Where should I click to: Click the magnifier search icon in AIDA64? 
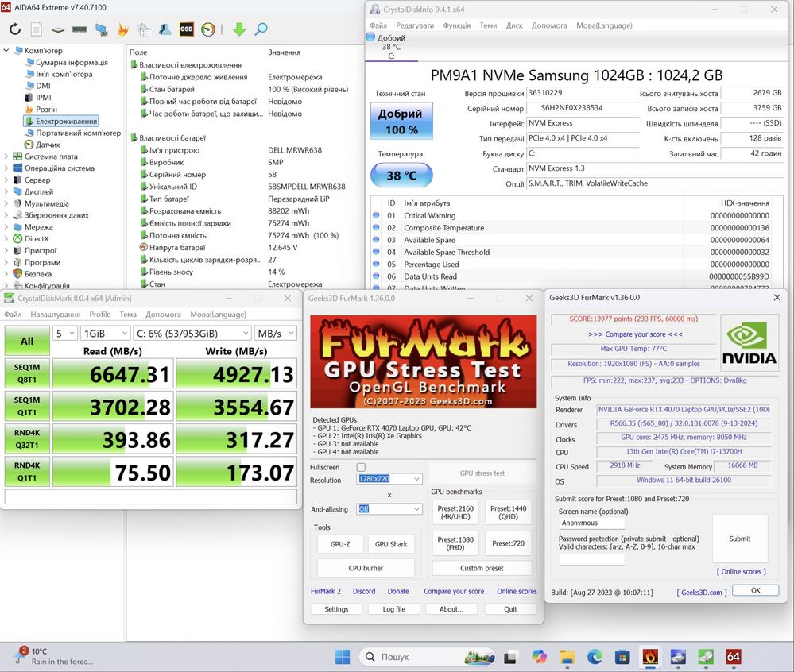pos(261,29)
